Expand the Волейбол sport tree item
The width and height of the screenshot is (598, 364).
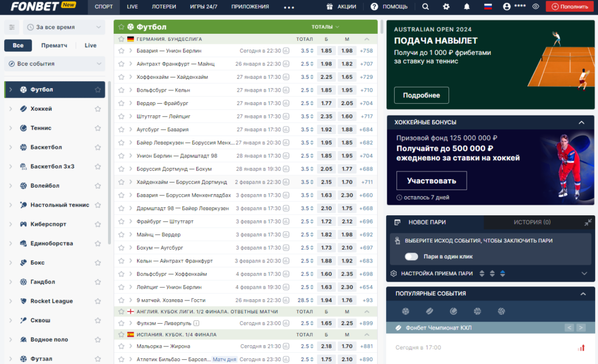[11, 185]
